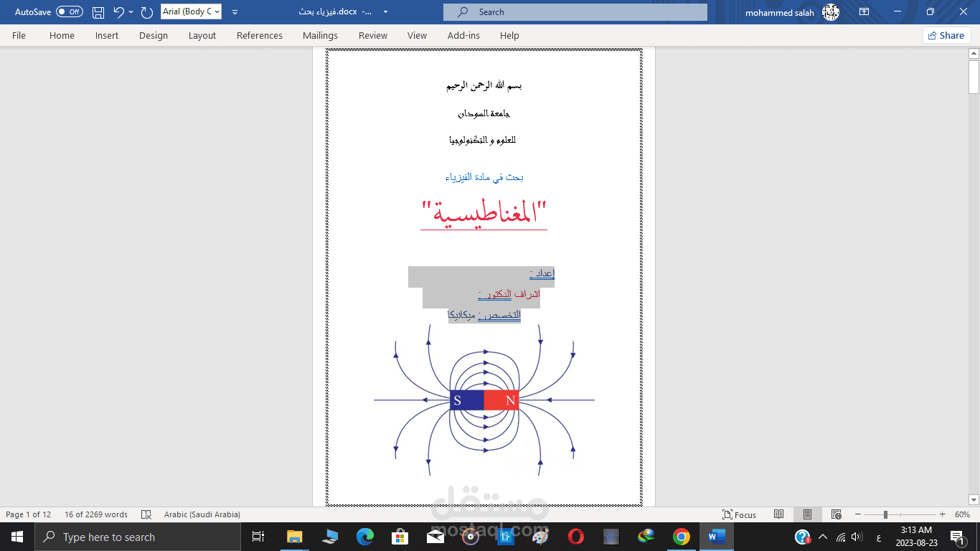The image size is (980, 551).
Task: Click the Save icon in title bar
Action: 98,12
